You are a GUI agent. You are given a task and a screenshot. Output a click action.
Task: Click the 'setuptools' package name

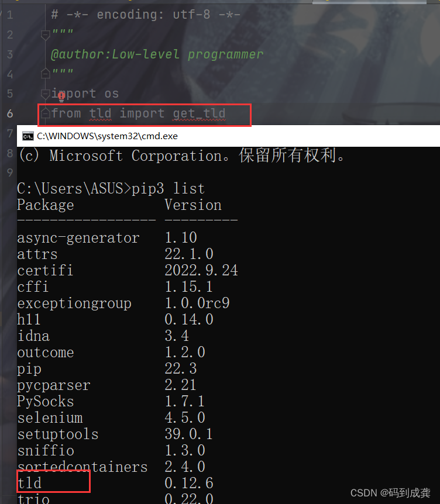coord(58,434)
